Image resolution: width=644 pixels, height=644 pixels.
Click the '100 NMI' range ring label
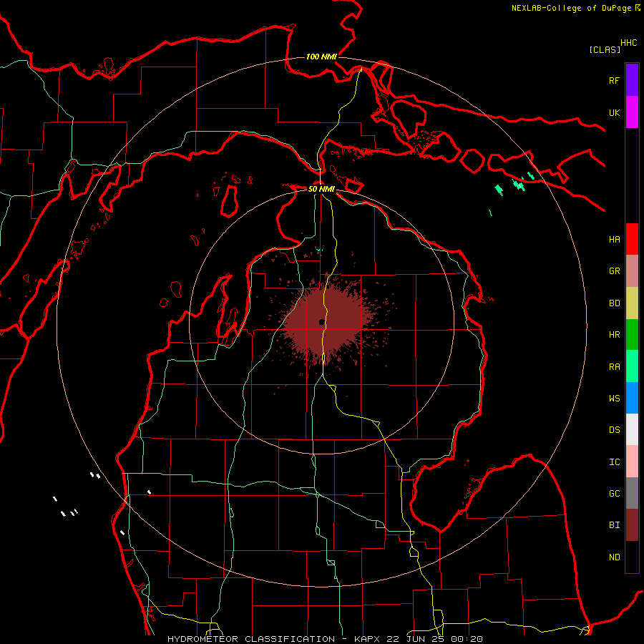click(x=321, y=57)
